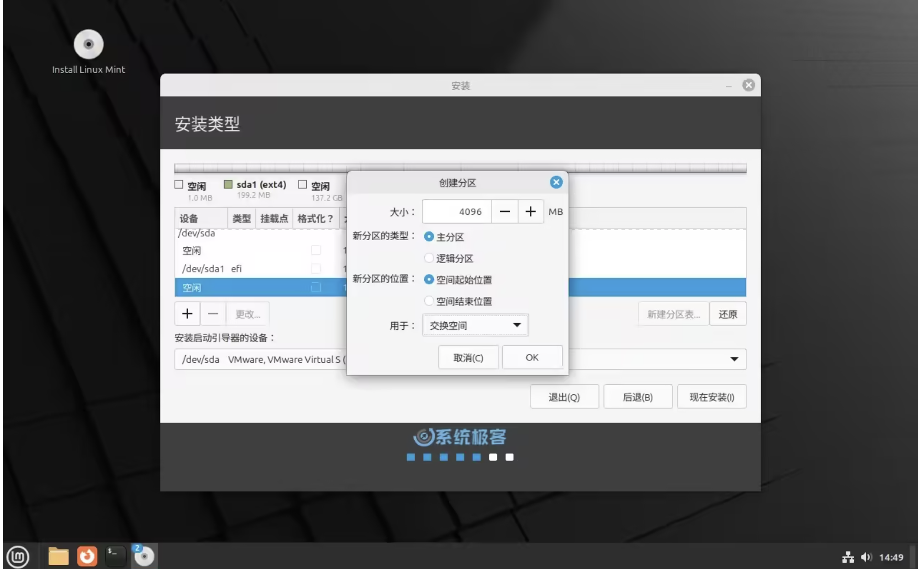This screenshot has height=569, width=924.
Task: Click the 类型 column header
Action: (242, 219)
